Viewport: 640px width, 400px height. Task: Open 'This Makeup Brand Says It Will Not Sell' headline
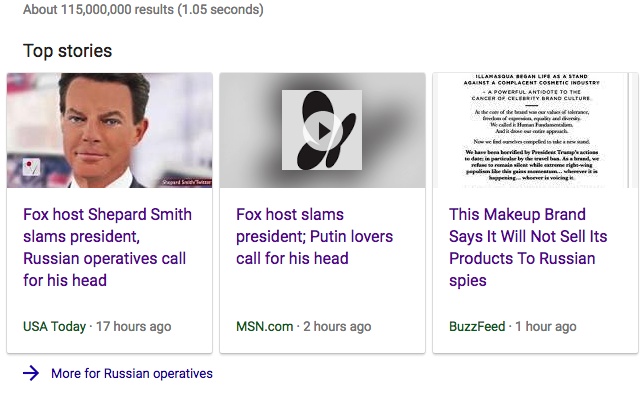(x=528, y=247)
